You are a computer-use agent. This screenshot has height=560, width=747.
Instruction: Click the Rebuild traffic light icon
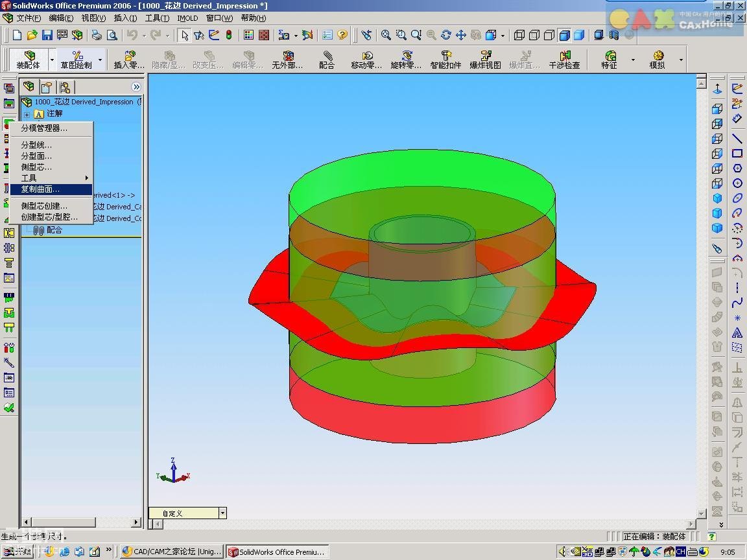click(x=229, y=35)
